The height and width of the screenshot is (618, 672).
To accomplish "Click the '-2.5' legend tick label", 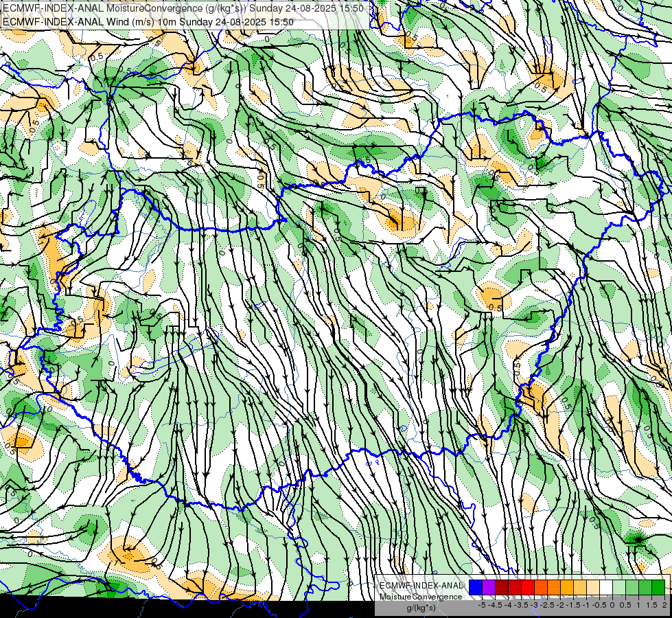I will [x=548, y=605].
